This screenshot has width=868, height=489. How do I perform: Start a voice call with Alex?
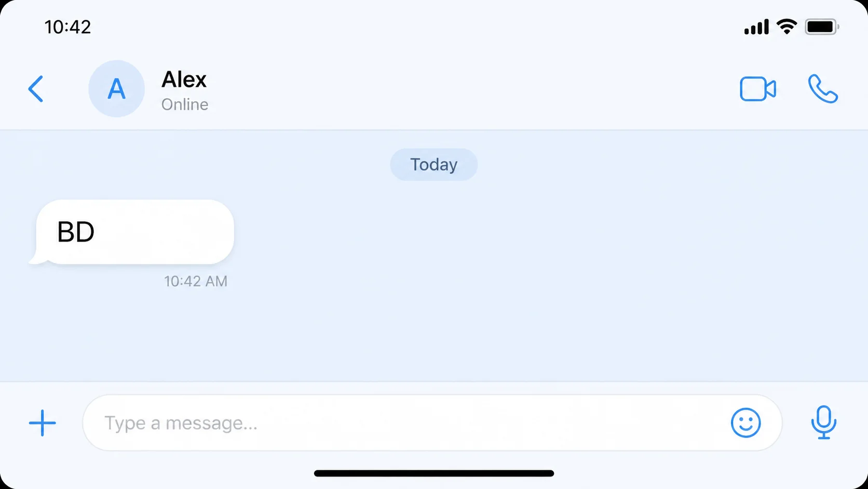pyautogui.click(x=823, y=88)
